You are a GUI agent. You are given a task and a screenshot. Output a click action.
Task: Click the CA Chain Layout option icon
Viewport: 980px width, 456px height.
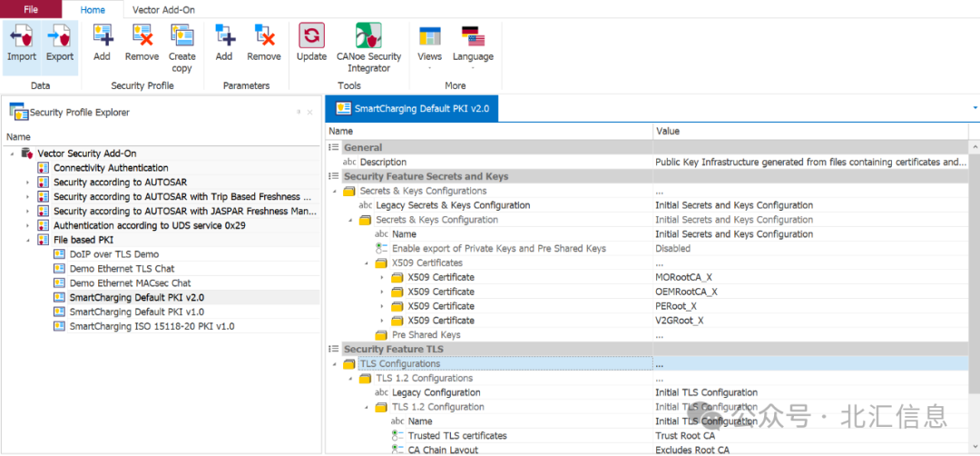(x=397, y=450)
